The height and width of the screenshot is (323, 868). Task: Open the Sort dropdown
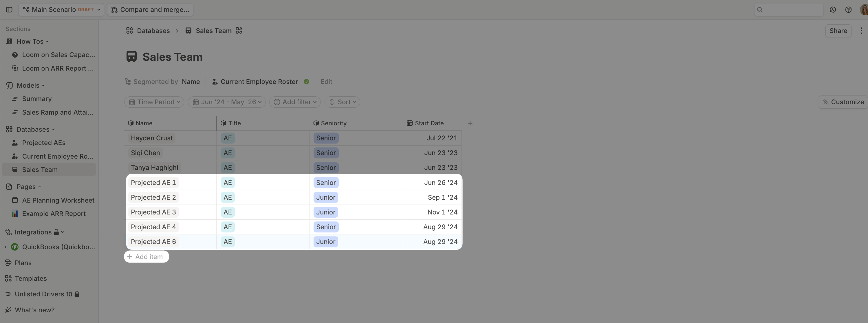(342, 102)
